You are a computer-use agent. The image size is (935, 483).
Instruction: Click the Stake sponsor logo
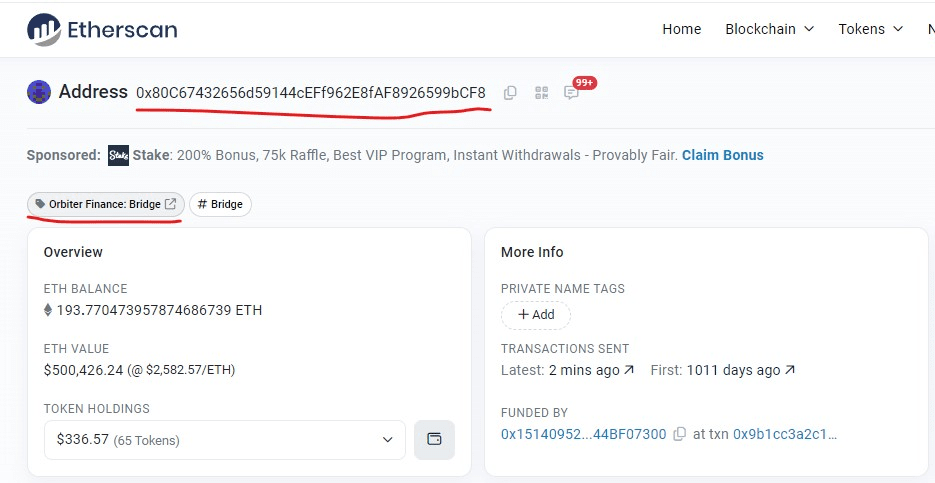click(118, 155)
